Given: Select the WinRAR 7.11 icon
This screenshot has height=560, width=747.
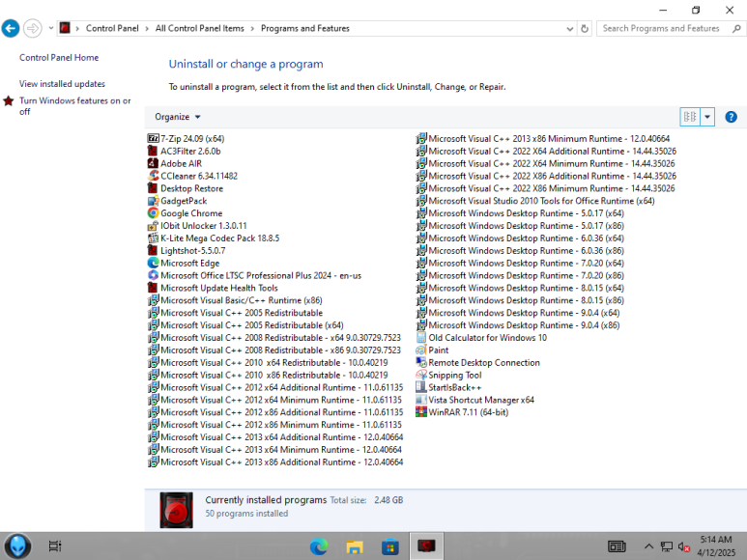Looking at the screenshot, I should [x=421, y=412].
